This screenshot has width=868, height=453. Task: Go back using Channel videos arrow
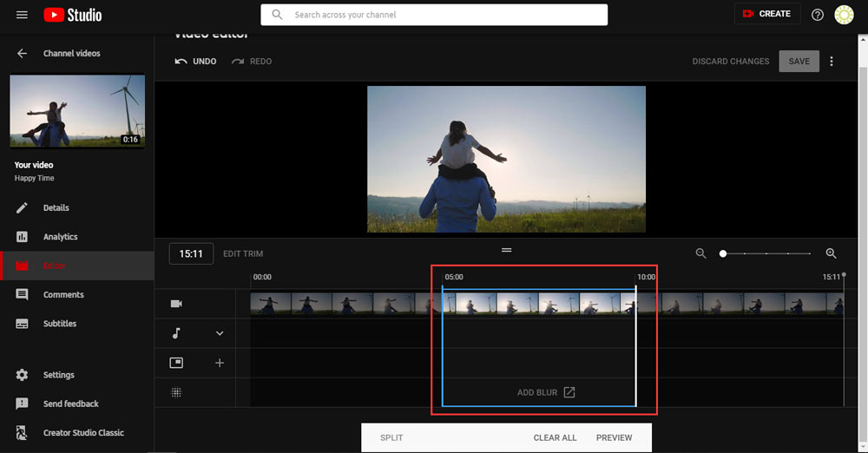(22, 53)
